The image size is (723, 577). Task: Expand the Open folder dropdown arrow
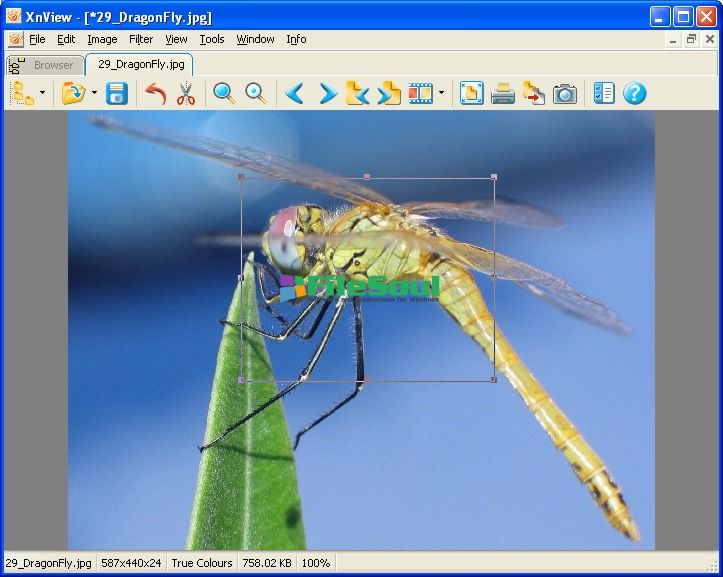click(94, 94)
